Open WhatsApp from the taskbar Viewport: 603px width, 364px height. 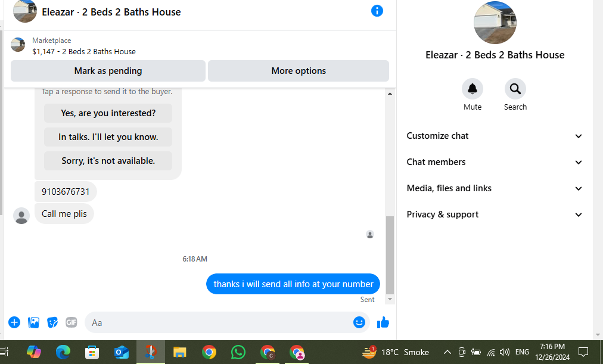tap(238, 352)
